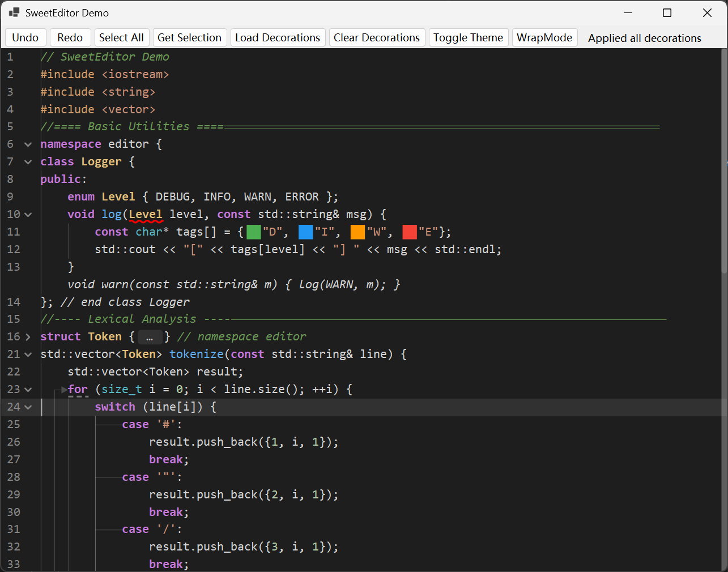Viewport: 728px width, 572px height.
Task: Maximize the SweetEditor Demo window
Action: point(667,12)
